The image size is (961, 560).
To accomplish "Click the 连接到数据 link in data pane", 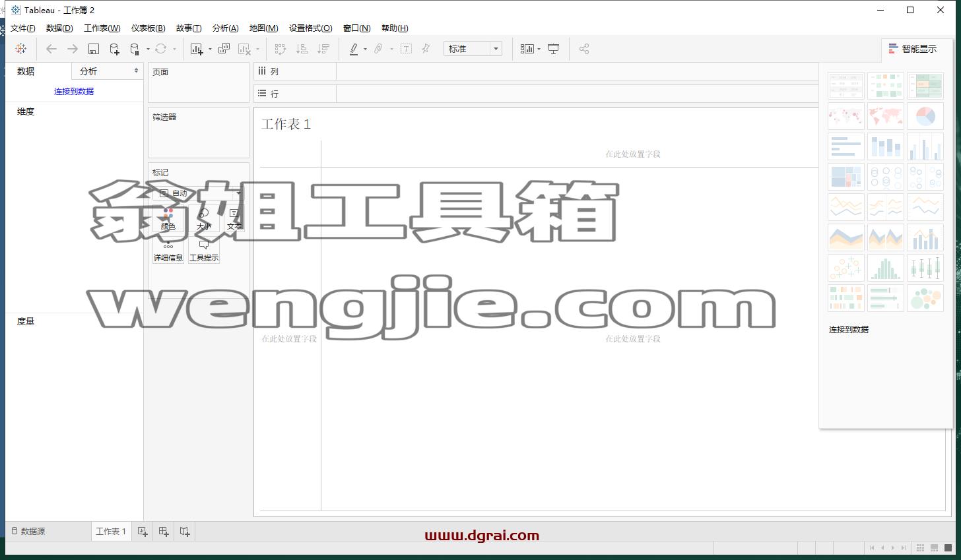I will click(74, 92).
